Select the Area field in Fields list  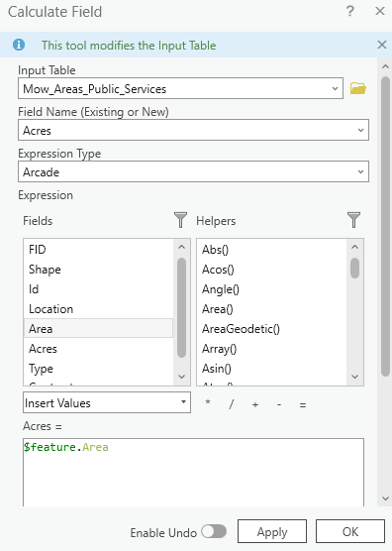tap(98, 329)
